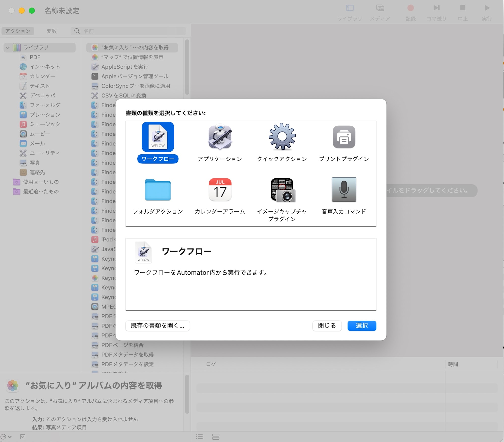Open the ellipsis options menu at bottom-left
Screen dimensions: 504x442
6,437
